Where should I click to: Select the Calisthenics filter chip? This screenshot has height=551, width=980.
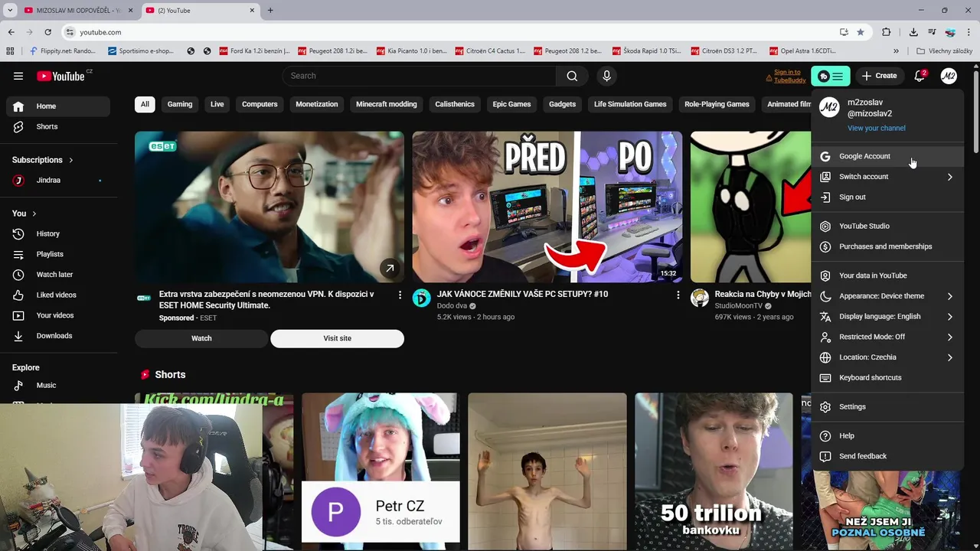455,104
